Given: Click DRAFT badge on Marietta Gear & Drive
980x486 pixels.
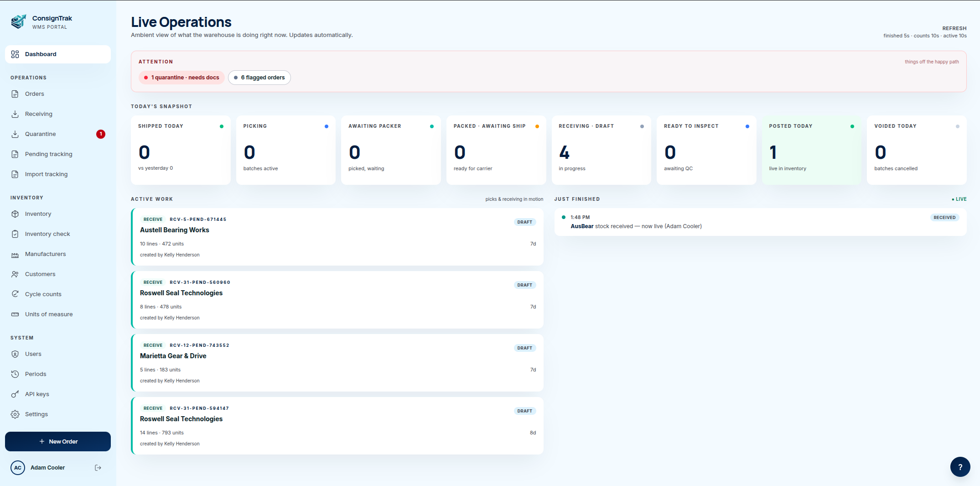Looking at the screenshot, I should coord(525,348).
